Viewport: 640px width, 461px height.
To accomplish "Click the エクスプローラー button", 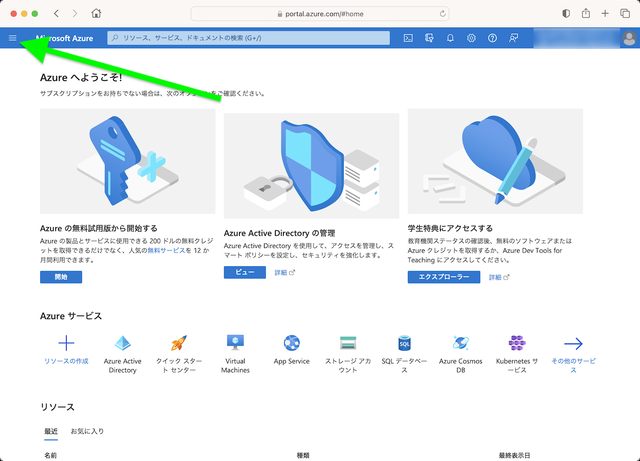I will (444, 277).
